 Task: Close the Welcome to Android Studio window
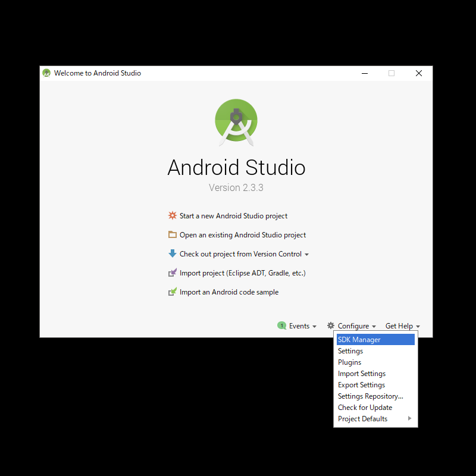(419, 73)
